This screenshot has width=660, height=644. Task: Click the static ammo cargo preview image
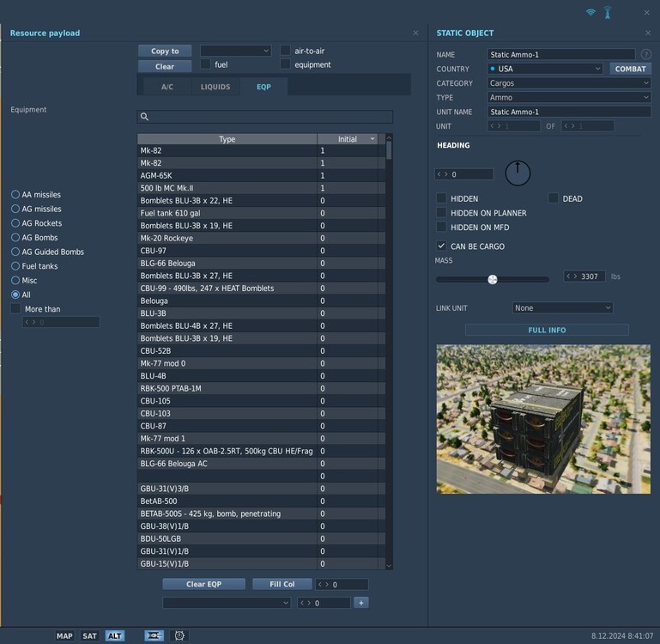click(x=542, y=418)
